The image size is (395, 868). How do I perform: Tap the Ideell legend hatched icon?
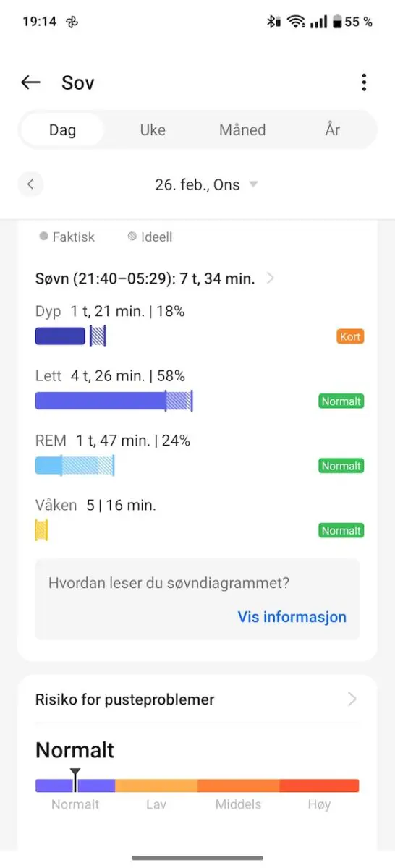click(x=132, y=237)
